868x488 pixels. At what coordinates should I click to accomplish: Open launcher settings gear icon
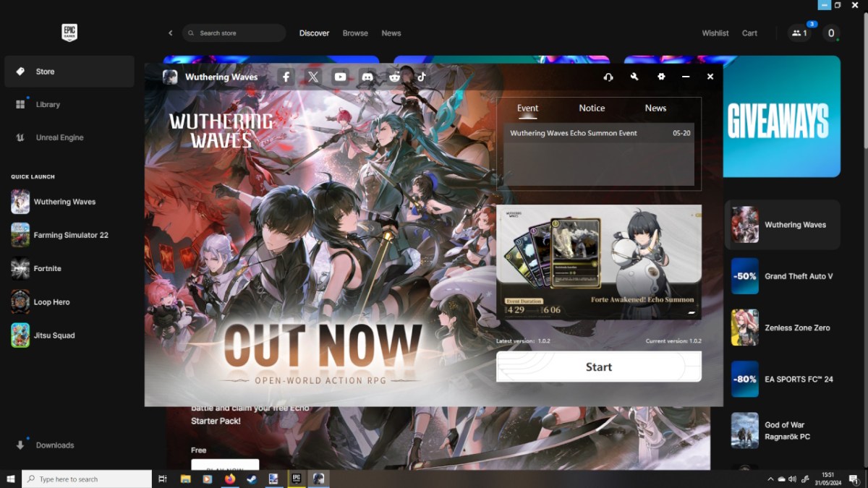[661, 77]
